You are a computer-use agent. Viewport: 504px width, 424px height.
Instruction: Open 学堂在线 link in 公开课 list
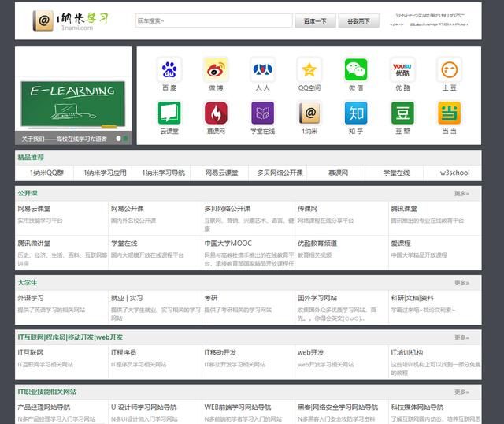point(124,244)
